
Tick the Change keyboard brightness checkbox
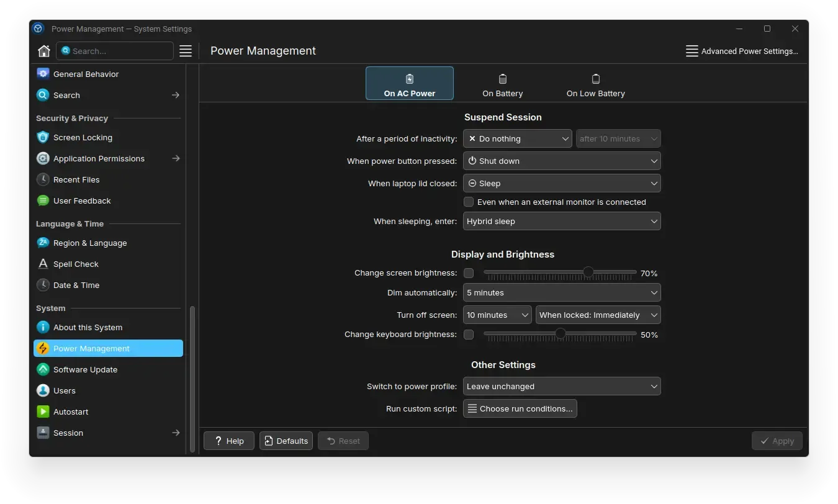469,335
